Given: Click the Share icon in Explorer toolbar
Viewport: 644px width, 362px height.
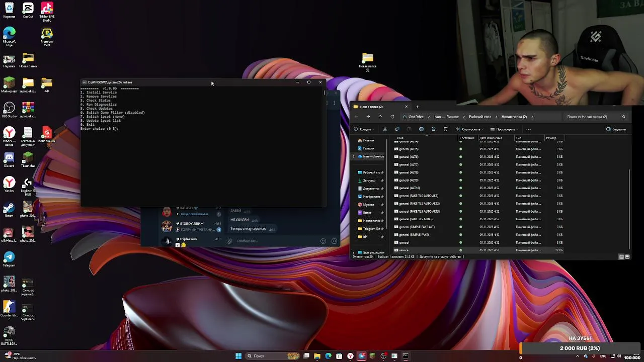Looking at the screenshot, I should (x=433, y=129).
